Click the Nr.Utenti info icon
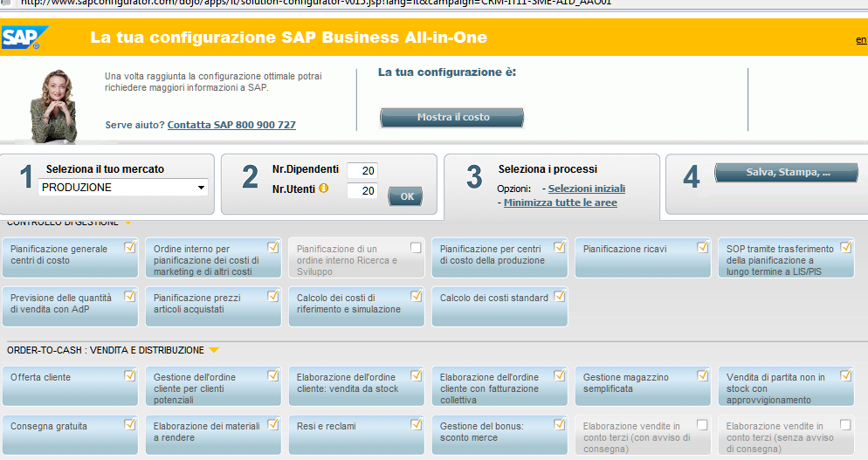Viewport: 868px width, 460px height. click(x=324, y=189)
